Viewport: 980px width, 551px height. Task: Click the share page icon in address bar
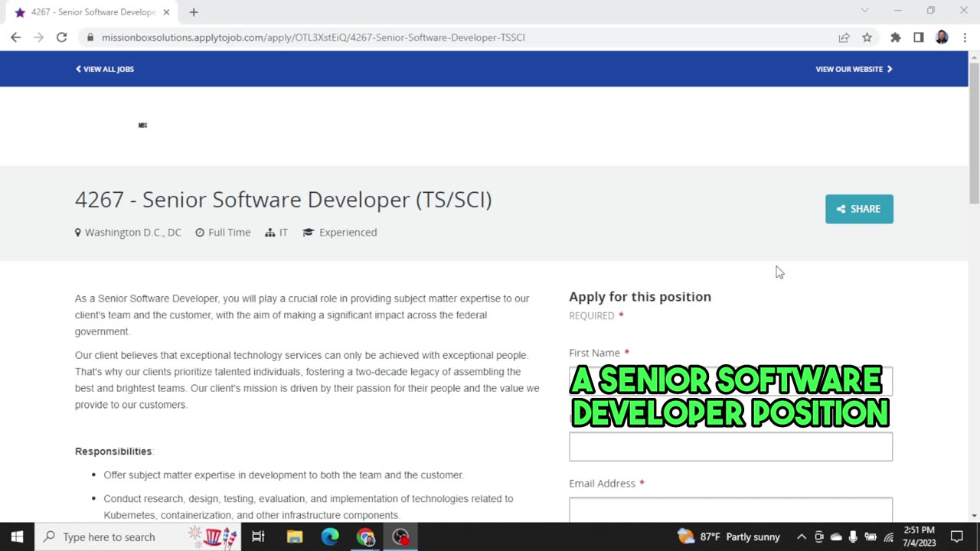pyautogui.click(x=844, y=37)
